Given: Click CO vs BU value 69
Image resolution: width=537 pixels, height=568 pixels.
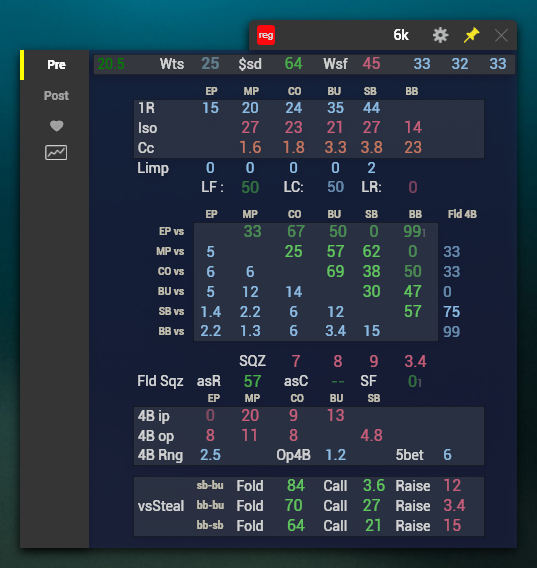Looking at the screenshot, I should (335, 271).
